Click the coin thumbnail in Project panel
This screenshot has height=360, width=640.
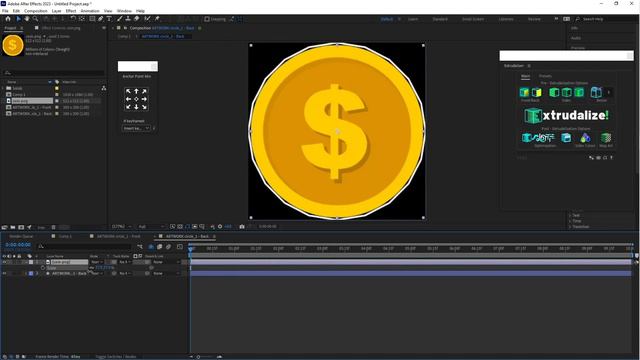[x=13, y=45]
